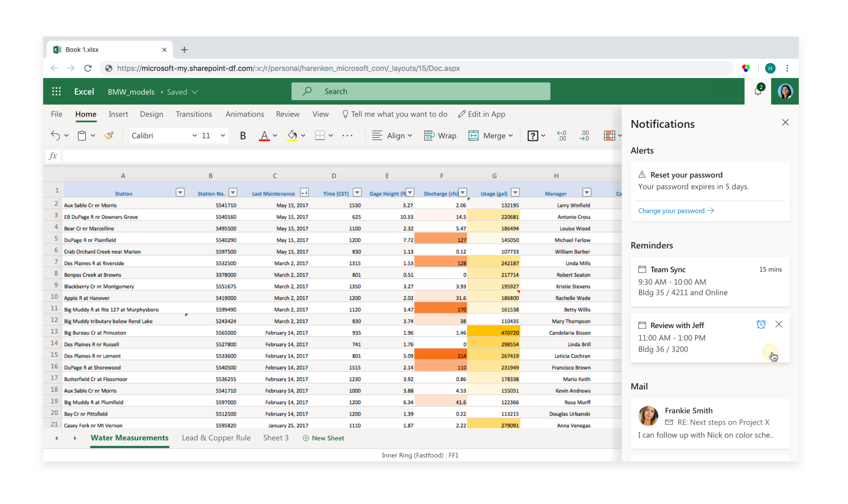Viewport: 848px width, 504px height.
Task: Open the Manager column filter
Action: point(586,193)
